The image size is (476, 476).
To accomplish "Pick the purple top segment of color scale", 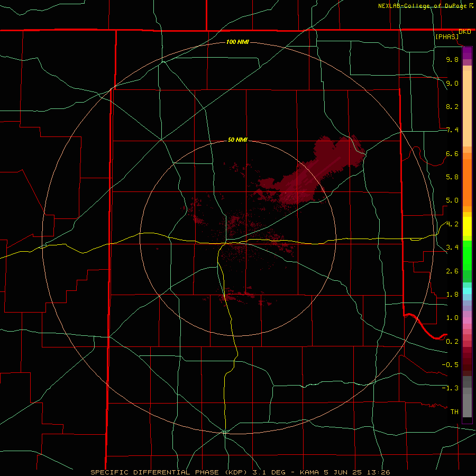I will tap(467, 53).
